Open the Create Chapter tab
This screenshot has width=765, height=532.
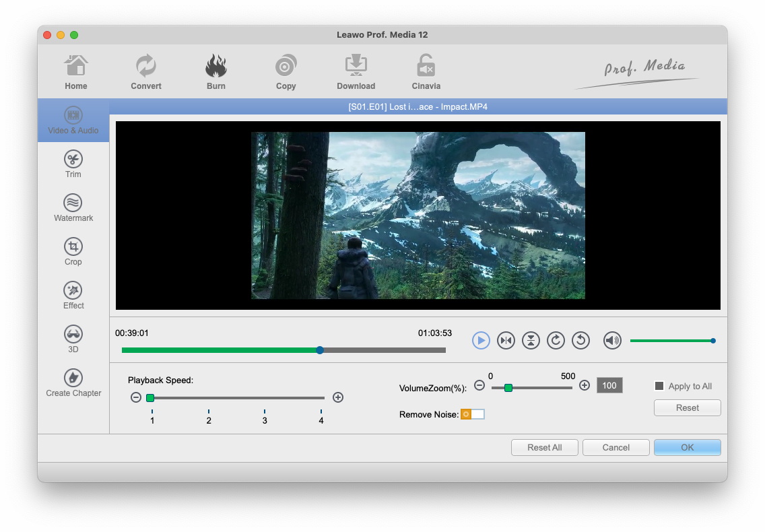(x=73, y=383)
